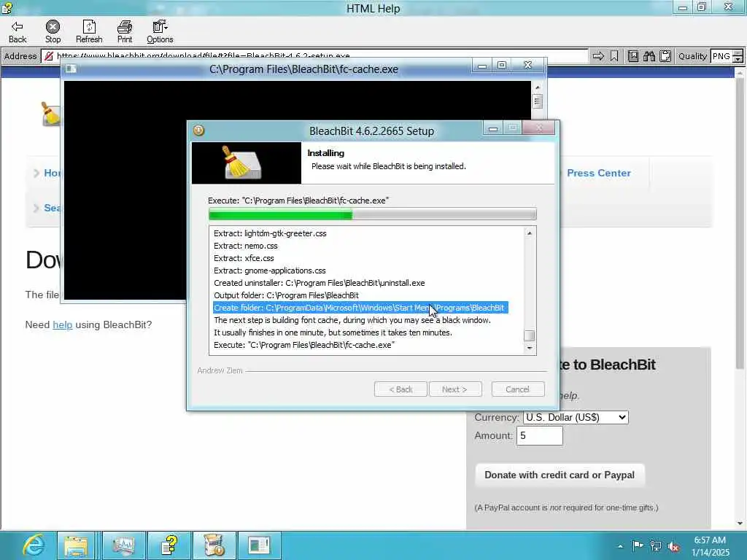Open the Currency dropdown
The width and height of the screenshot is (747, 560).
576,418
